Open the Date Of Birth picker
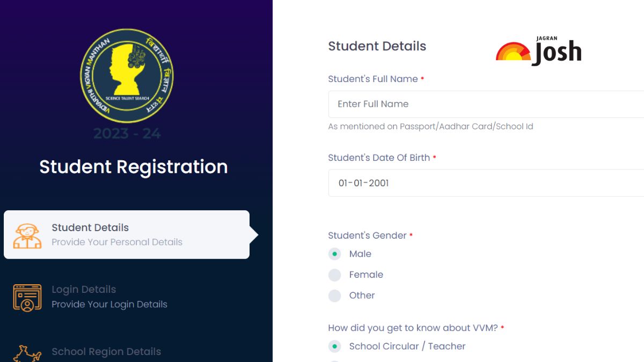This screenshot has width=644, height=362. coord(486,183)
